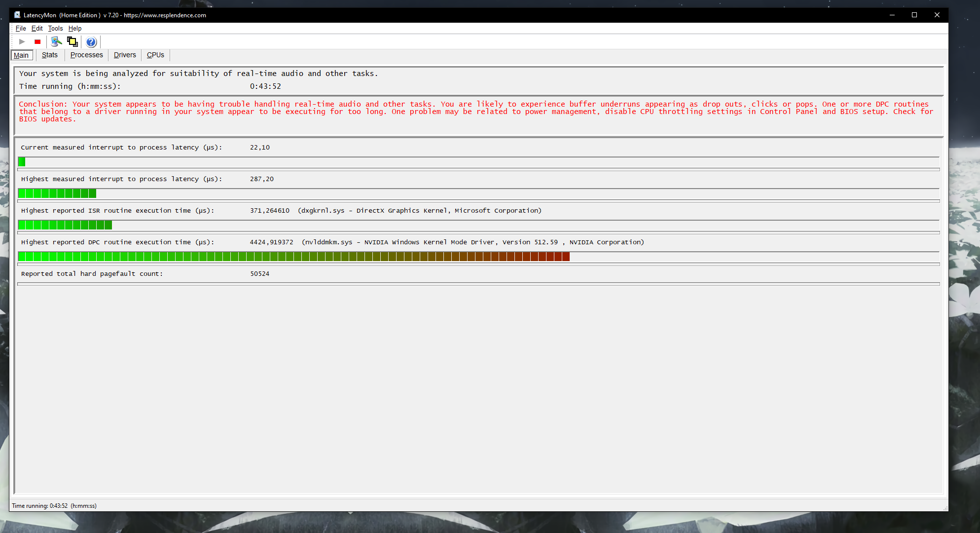This screenshot has height=533, width=980.
Task: Open the File menu
Action: pyautogui.click(x=21, y=28)
